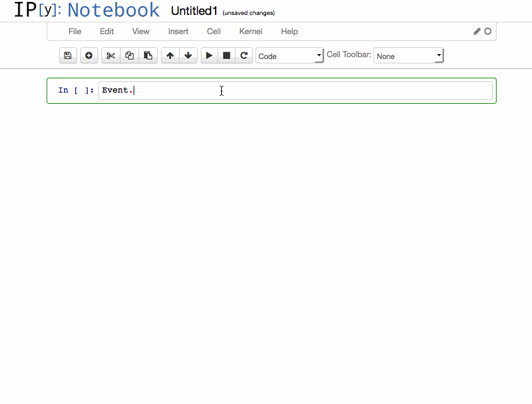Open the Help menu

tap(290, 32)
